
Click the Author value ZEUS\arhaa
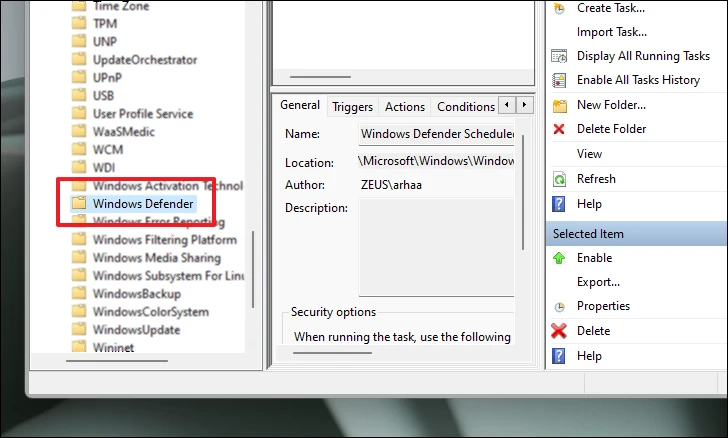point(391,185)
